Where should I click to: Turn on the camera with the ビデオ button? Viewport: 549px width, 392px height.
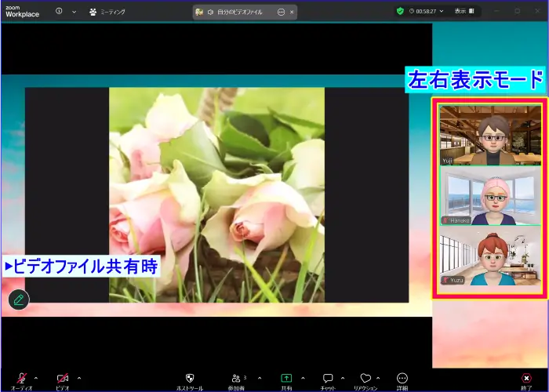[63, 379]
